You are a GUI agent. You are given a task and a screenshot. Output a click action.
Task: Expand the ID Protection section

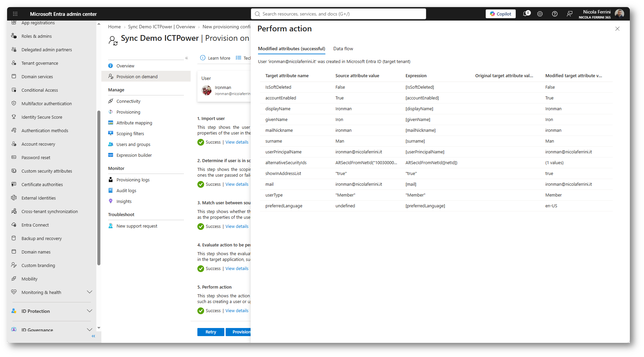[x=89, y=311]
